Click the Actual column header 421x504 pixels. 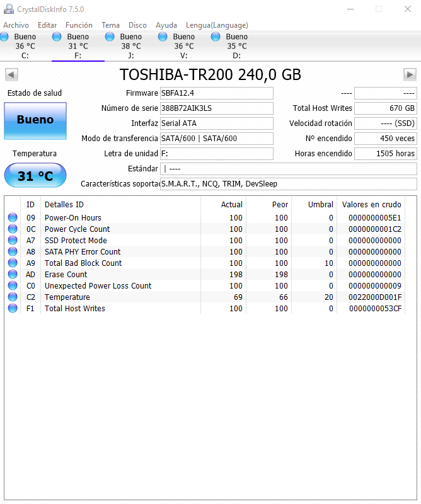(x=224, y=204)
